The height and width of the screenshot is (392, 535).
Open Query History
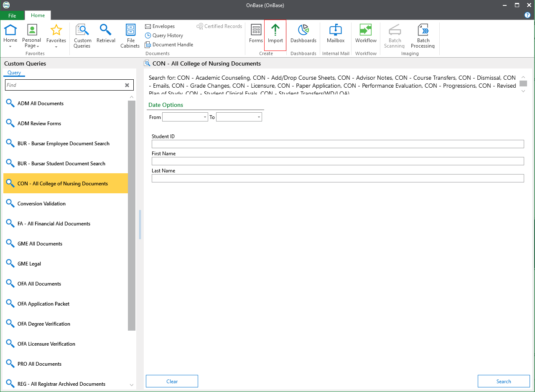coord(164,35)
